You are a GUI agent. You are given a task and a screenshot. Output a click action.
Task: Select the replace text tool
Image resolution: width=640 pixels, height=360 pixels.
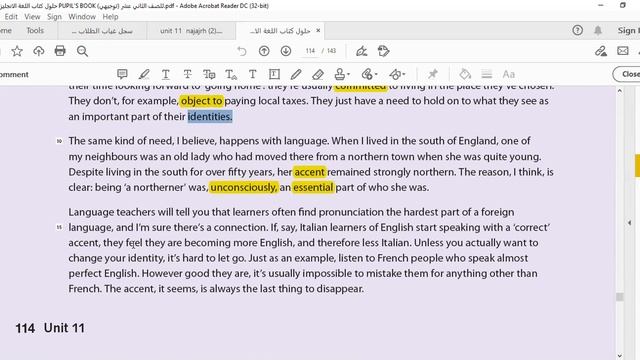[209, 74]
